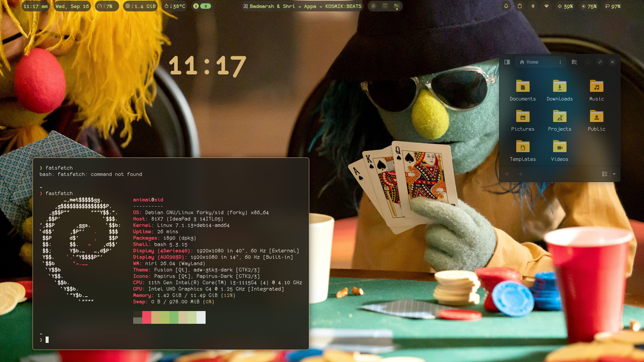Click the now playing Badmarsh & Shri title
This screenshot has height=362, width=644.
tap(302, 6)
